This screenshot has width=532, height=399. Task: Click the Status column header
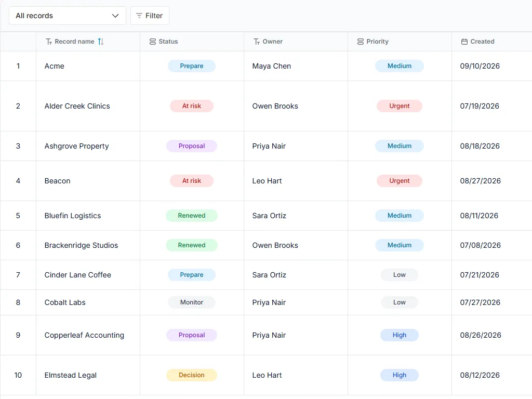(x=192, y=42)
